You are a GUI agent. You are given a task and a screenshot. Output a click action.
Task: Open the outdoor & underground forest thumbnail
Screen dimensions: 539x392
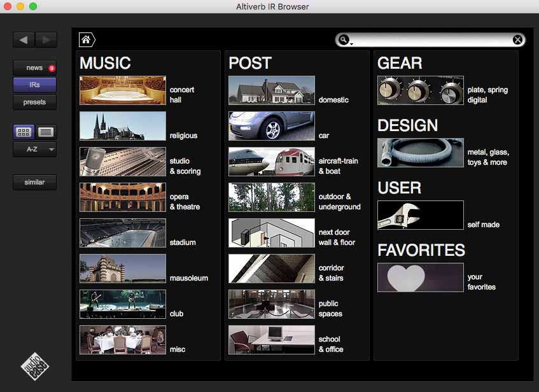[272, 197]
